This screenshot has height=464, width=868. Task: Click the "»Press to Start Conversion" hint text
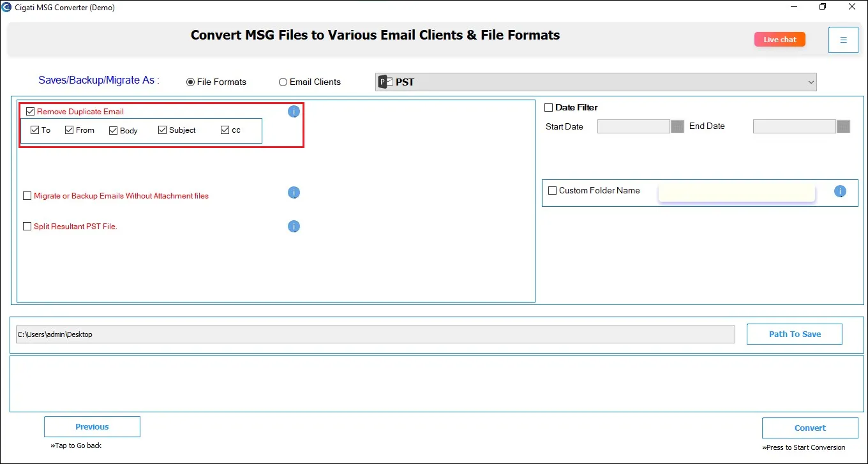tap(804, 447)
